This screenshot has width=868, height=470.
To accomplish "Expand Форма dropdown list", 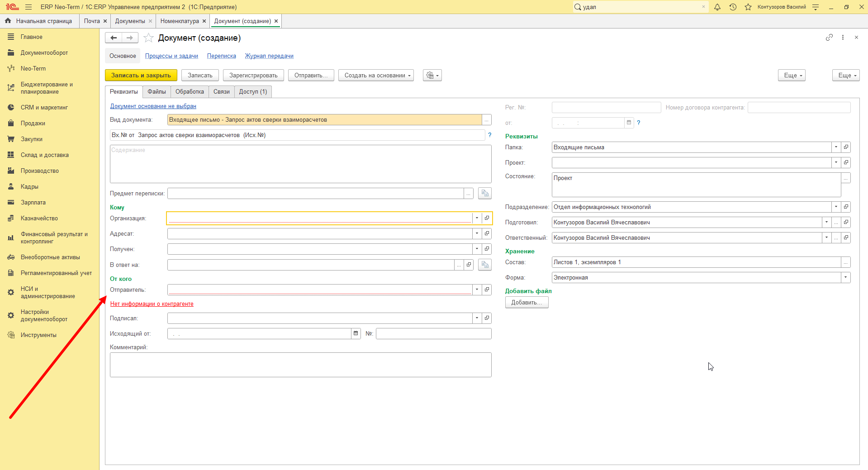I will pos(845,277).
